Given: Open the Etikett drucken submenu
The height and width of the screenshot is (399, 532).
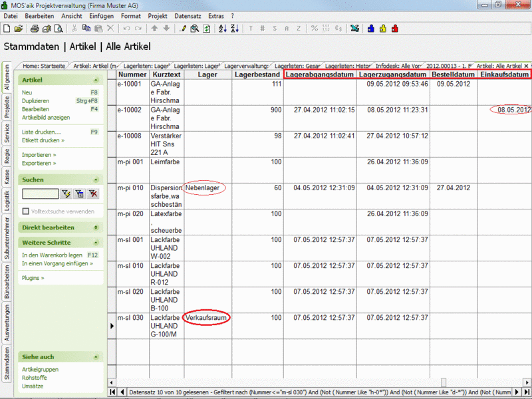Looking at the screenshot, I should point(43,140).
